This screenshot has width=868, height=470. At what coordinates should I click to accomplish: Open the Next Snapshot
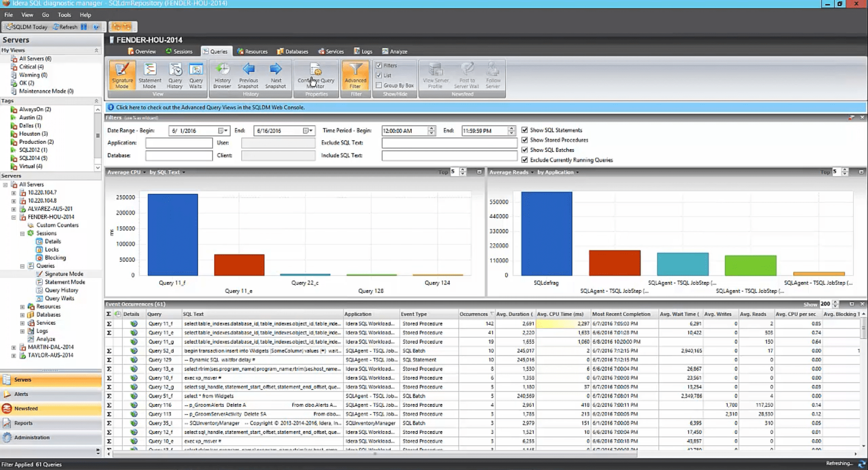click(x=276, y=75)
